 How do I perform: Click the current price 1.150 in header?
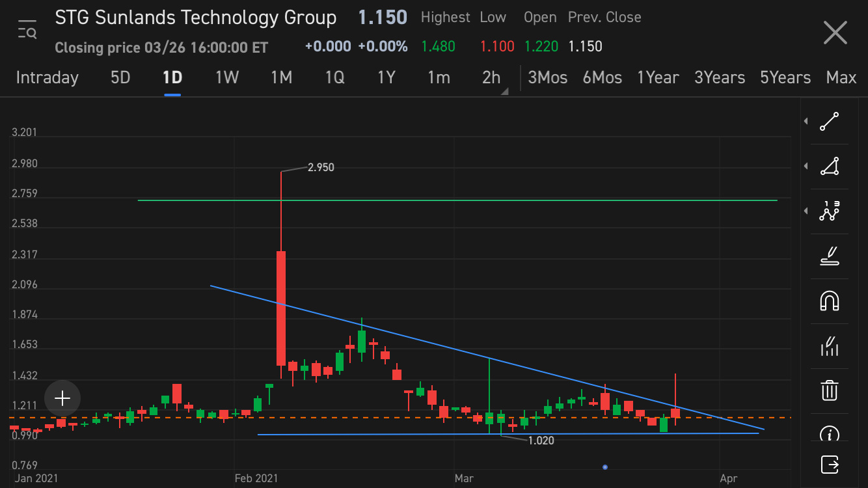pyautogui.click(x=383, y=18)
